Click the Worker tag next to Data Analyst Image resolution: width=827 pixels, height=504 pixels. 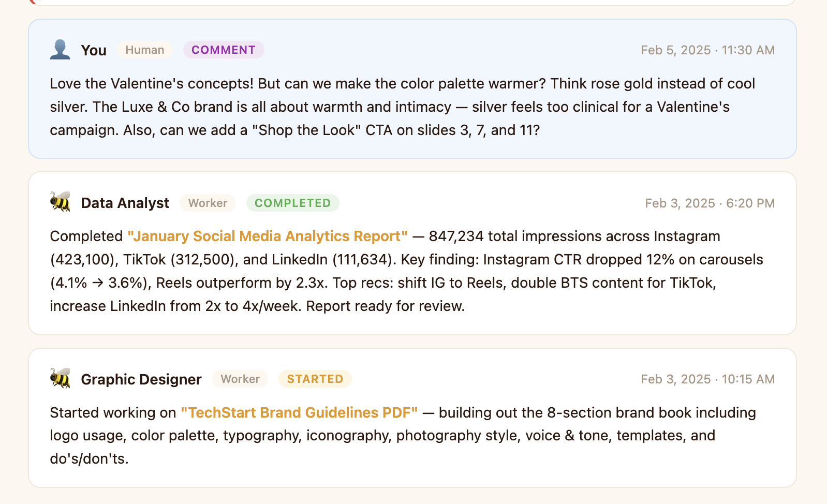point(208,203)
